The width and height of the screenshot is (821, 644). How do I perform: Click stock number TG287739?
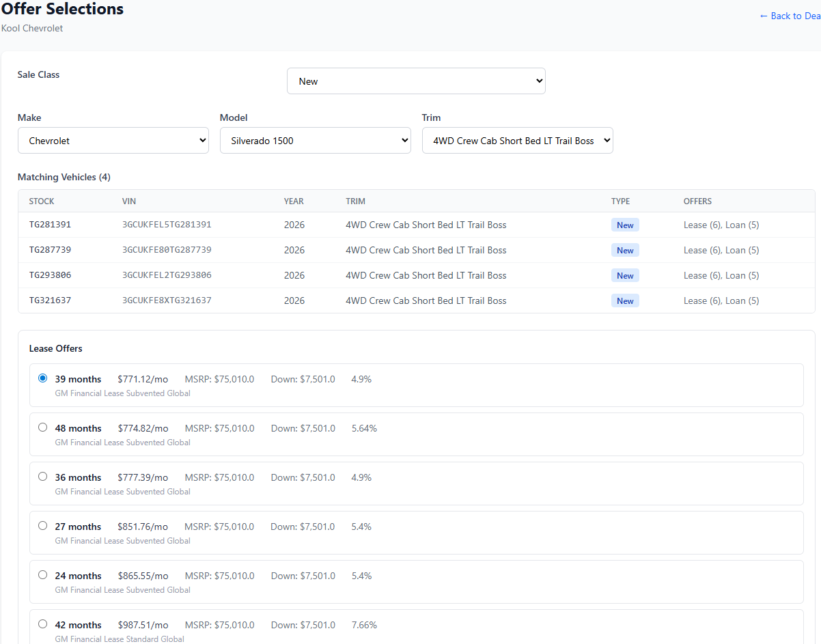50,250
